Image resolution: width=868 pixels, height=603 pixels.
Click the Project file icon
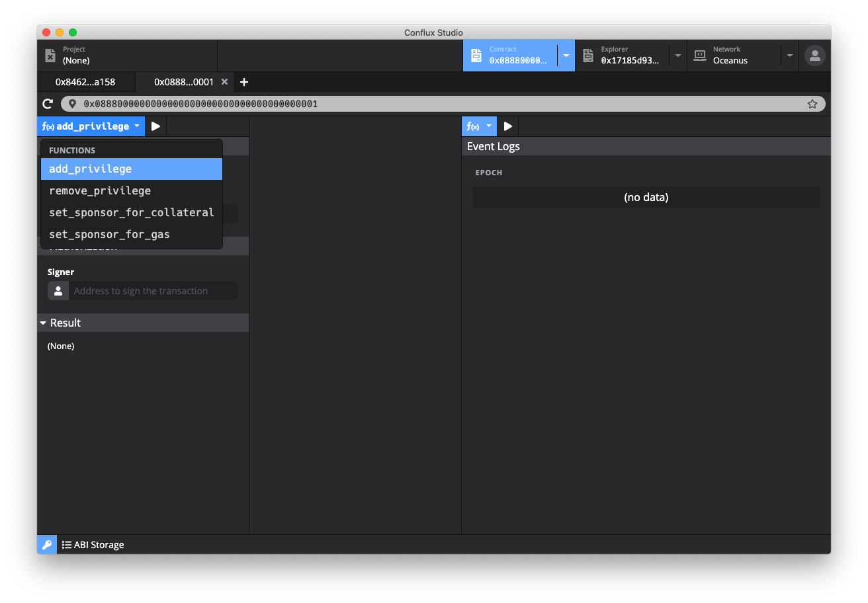(50, 56)
